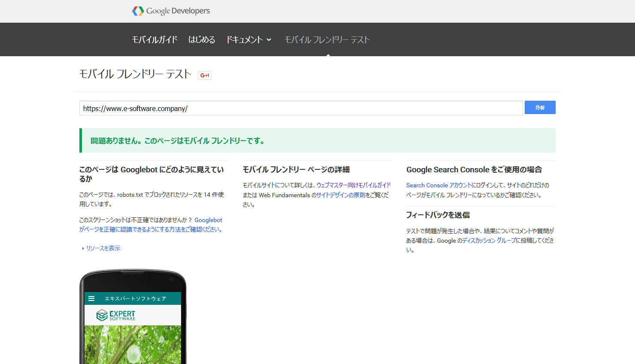
Task: Click the モバイル フレンドリー テスト page heading
Action: click(135, 74)
